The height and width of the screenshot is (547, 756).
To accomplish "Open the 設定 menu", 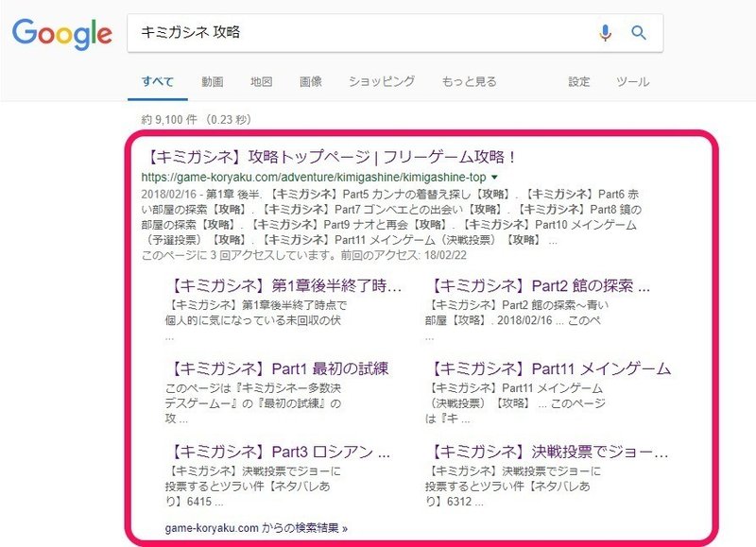I will (x=577, y=81).
